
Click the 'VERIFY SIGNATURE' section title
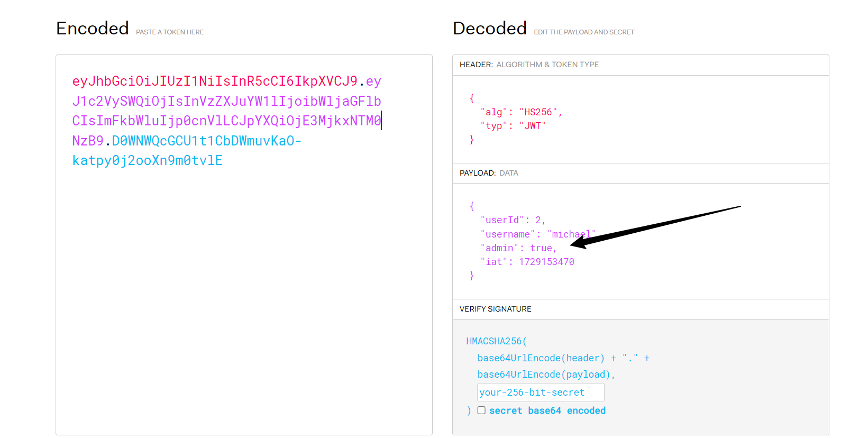(496, 309)
